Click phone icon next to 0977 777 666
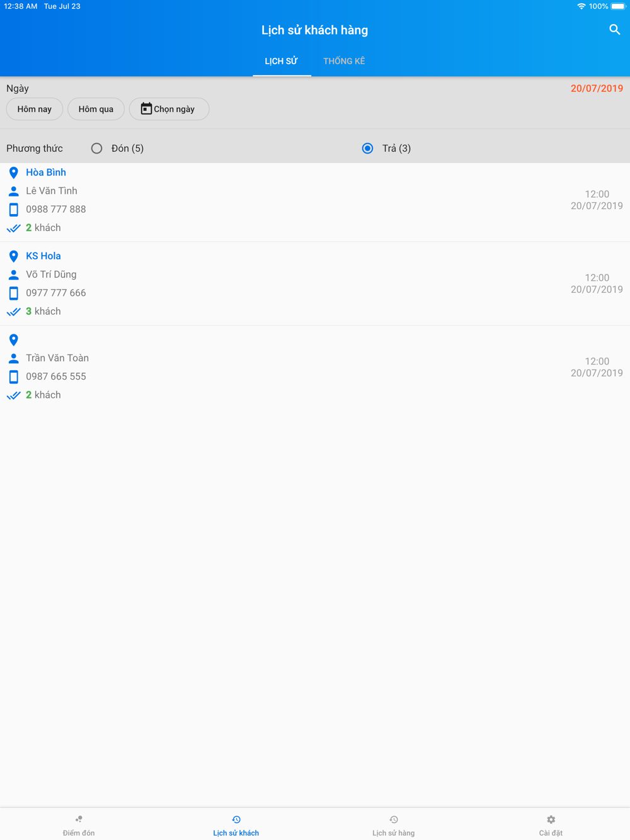The height and width of the screenshot is (840, 630). pos(14,293)
